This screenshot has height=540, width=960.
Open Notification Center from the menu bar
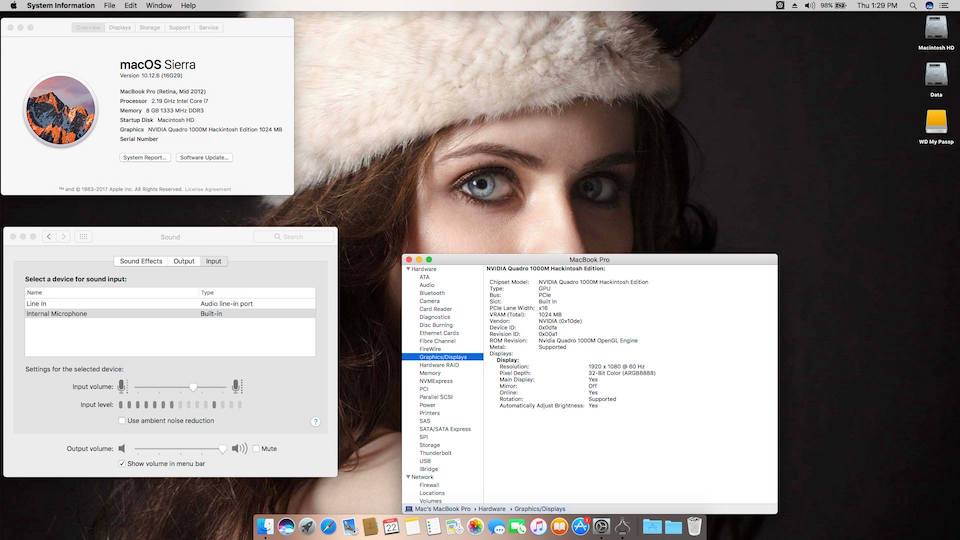point(944,6)
